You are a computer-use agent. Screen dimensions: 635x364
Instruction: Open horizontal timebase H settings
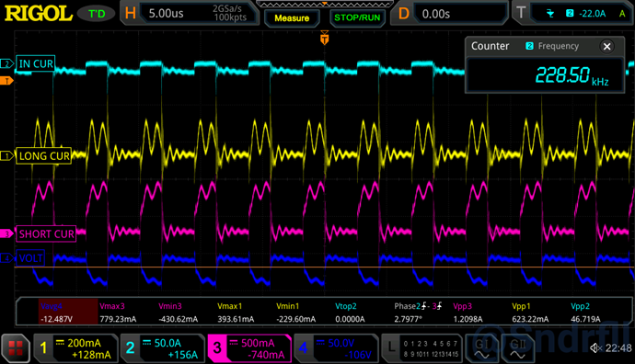[190, 14]
